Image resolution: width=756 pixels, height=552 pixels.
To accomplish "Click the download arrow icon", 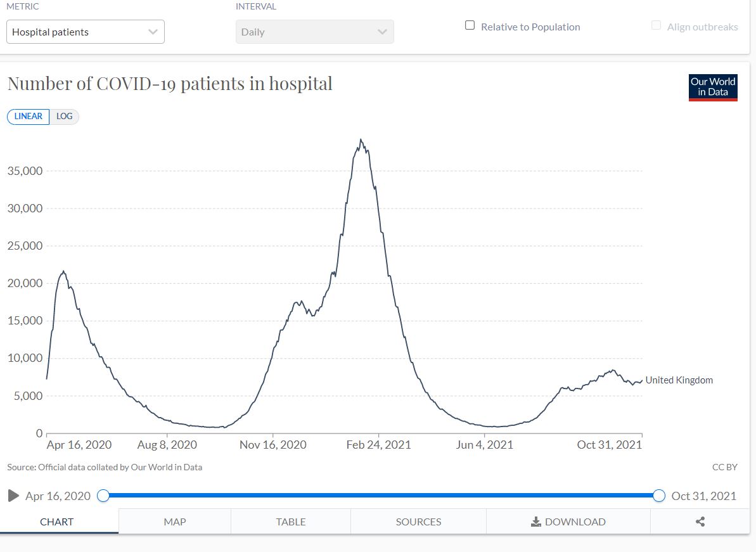I will coord(535,522).
